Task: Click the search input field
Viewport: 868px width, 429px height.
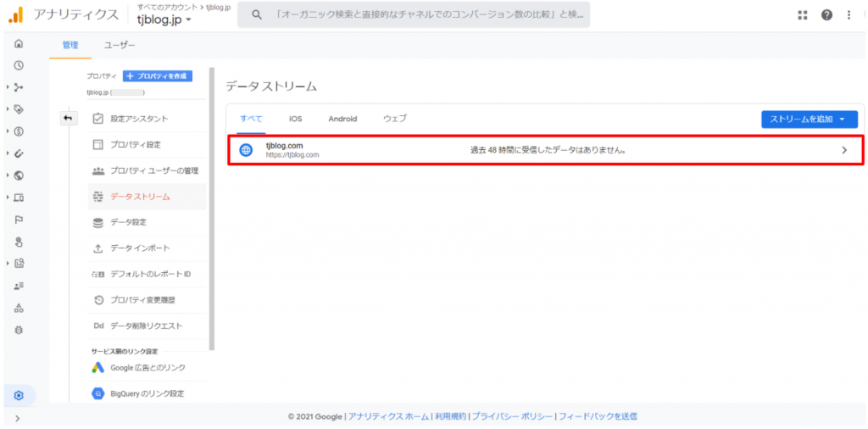Action: 414,15
